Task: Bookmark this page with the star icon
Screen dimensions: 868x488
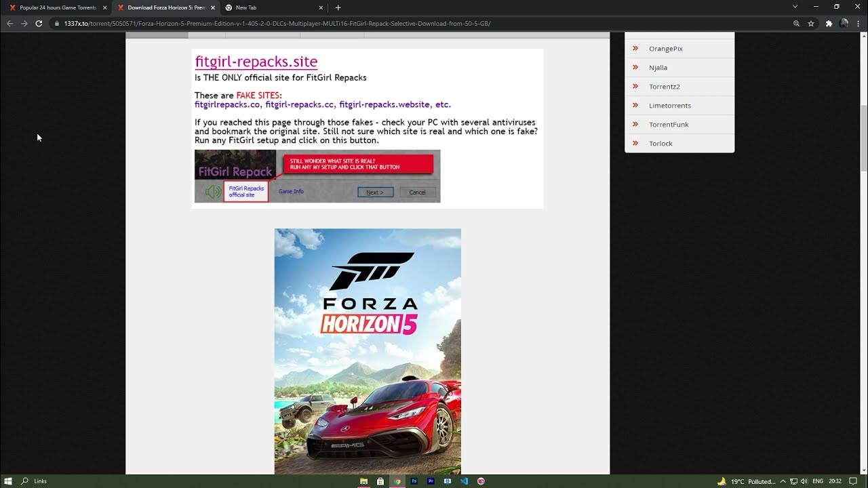Action: point(811,23)
